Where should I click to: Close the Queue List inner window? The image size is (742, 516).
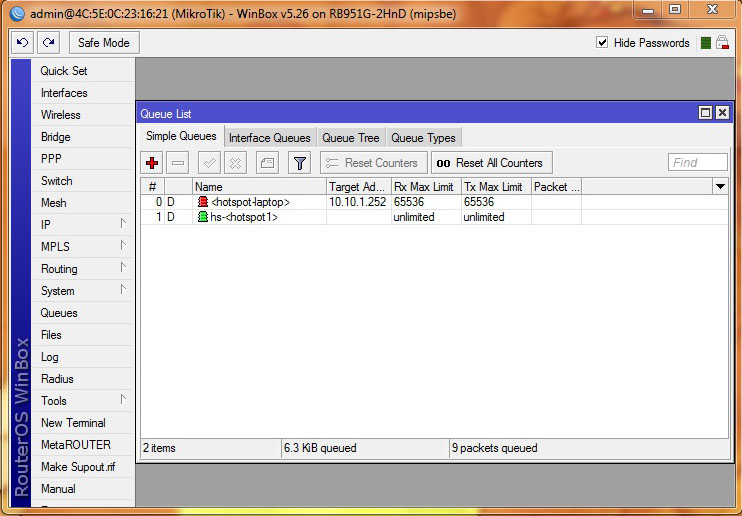coord(722,113)
